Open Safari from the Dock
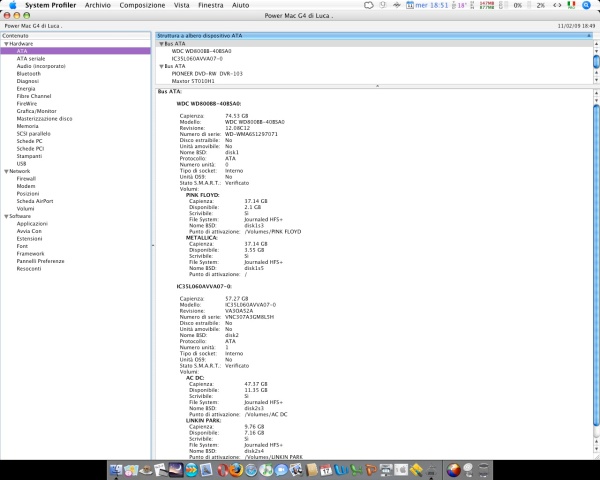Image resolution: width=600 pixels, height=480 pixels. click(x=251, y=470)
